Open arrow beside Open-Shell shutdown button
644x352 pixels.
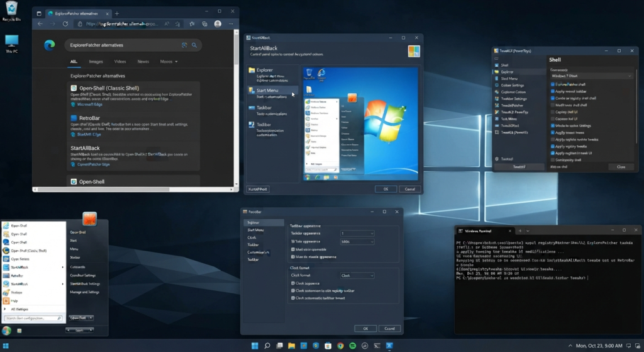coord(91,318)
